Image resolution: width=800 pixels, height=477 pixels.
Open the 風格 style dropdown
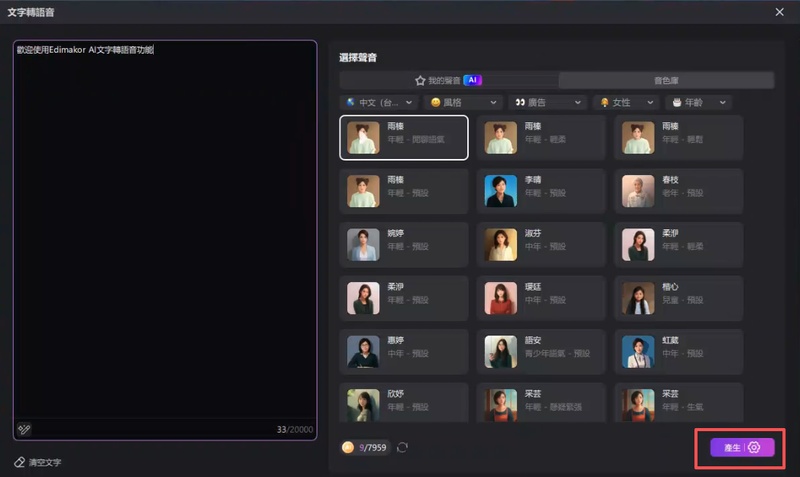click(463, 103)
